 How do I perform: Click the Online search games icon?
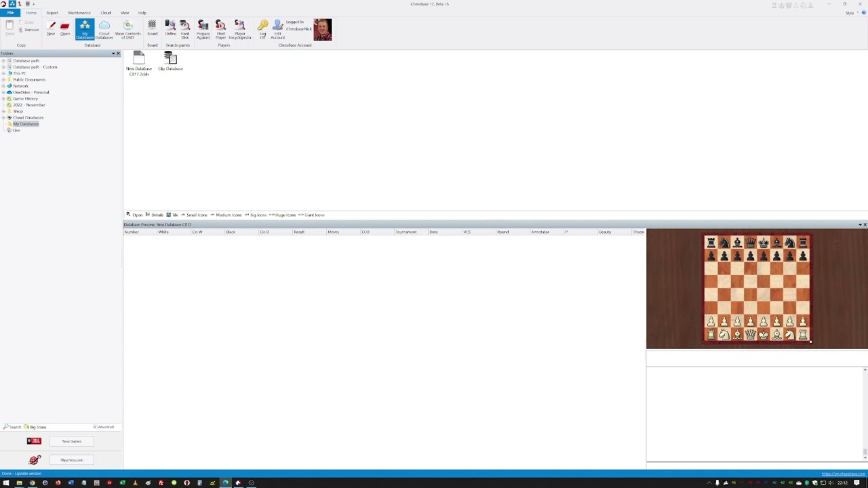[x=170, y=28]
